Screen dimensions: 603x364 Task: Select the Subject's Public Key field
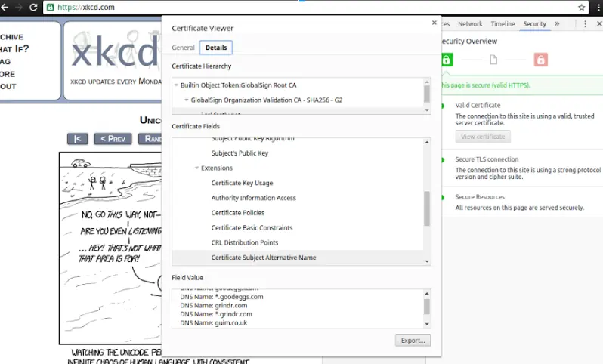click(x=240, y=153)
